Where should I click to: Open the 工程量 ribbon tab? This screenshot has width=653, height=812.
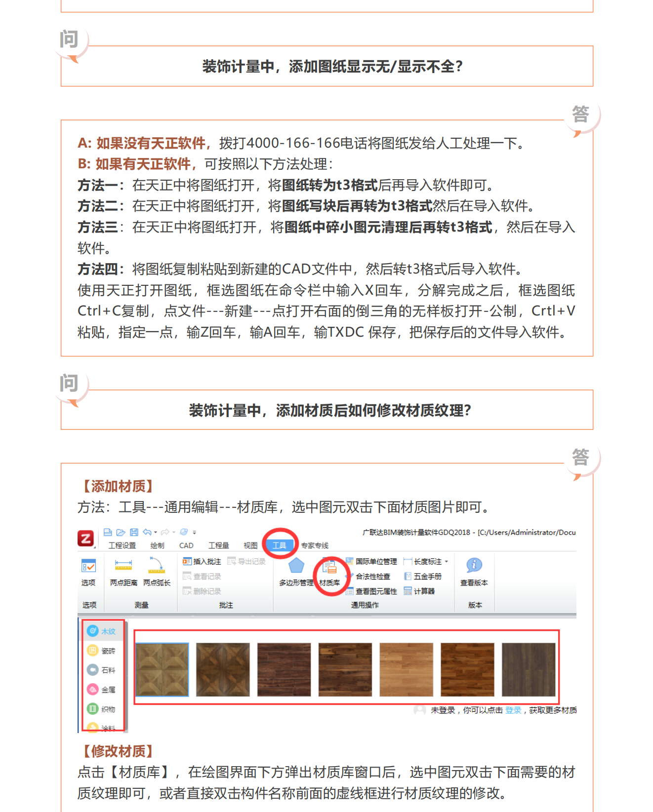point(218,545)
